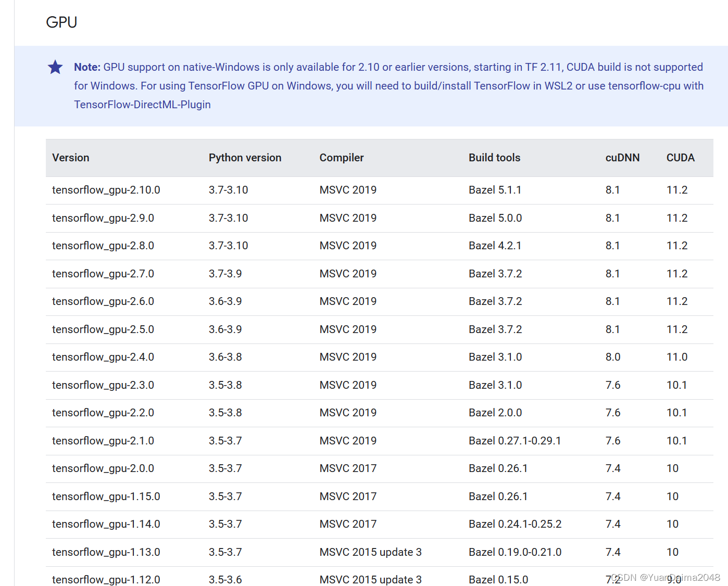Click MSVC 2017 in tensorflow_gpu-2.0.0 row
The image size is (728, 586).
pyautogui.click(x=348, y=468)
